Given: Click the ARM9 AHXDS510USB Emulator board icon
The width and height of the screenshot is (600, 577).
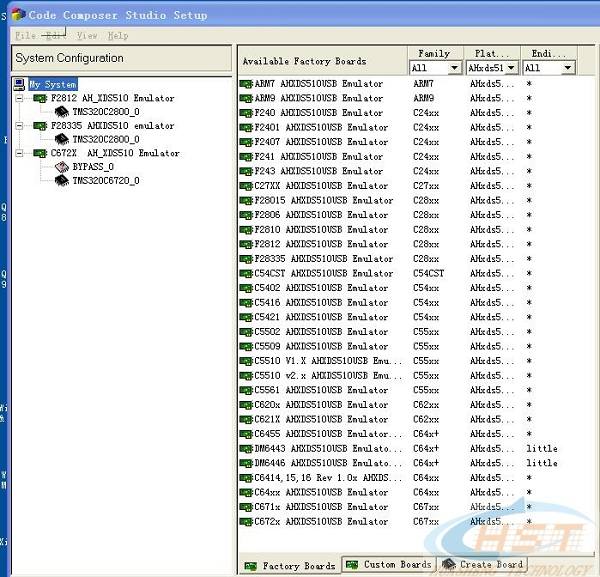Looking at the screenshot, I should point(246,98).
